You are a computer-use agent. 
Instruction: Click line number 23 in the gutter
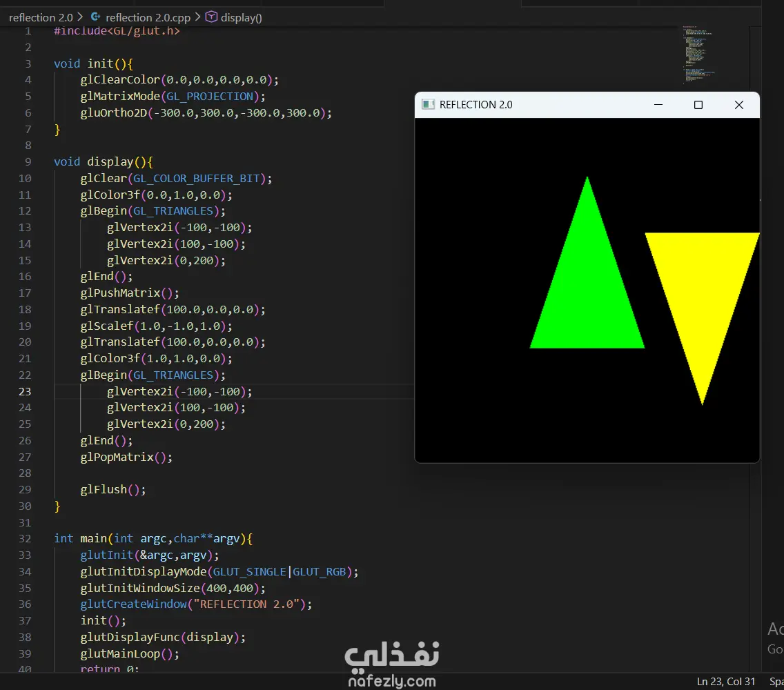click(x=25, y=391)
